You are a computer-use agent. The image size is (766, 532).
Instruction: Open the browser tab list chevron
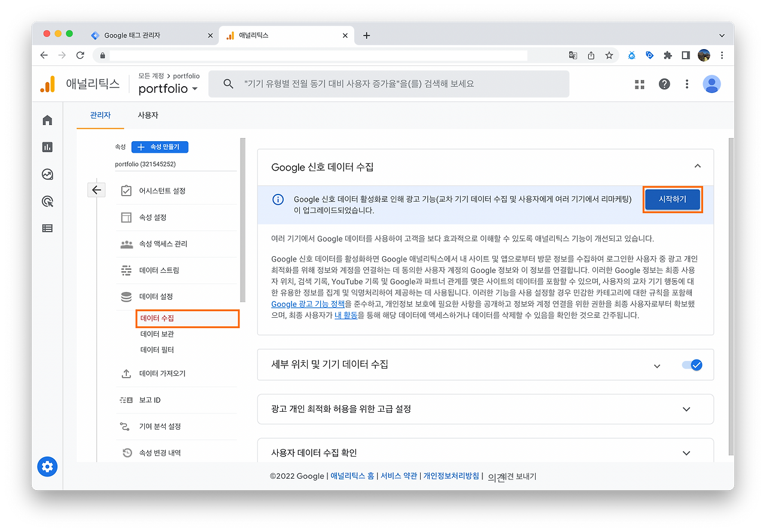(x=722, y=35)
